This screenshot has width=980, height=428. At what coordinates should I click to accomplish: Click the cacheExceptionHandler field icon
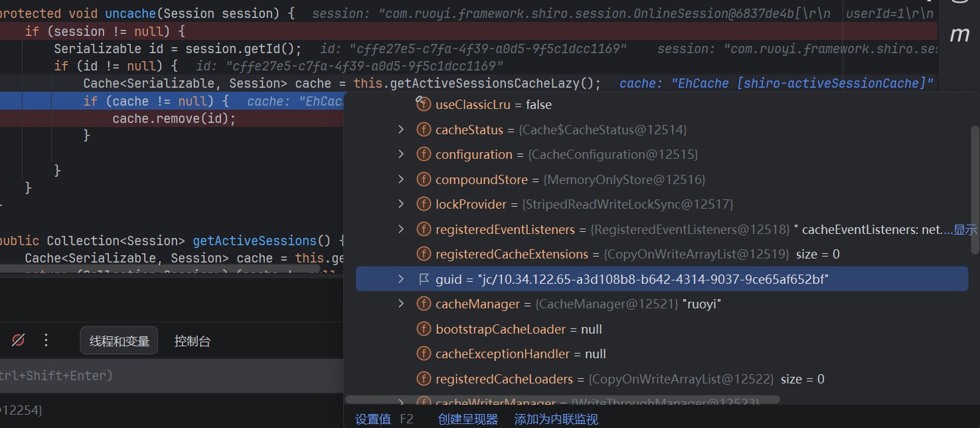tap(423, 354)
